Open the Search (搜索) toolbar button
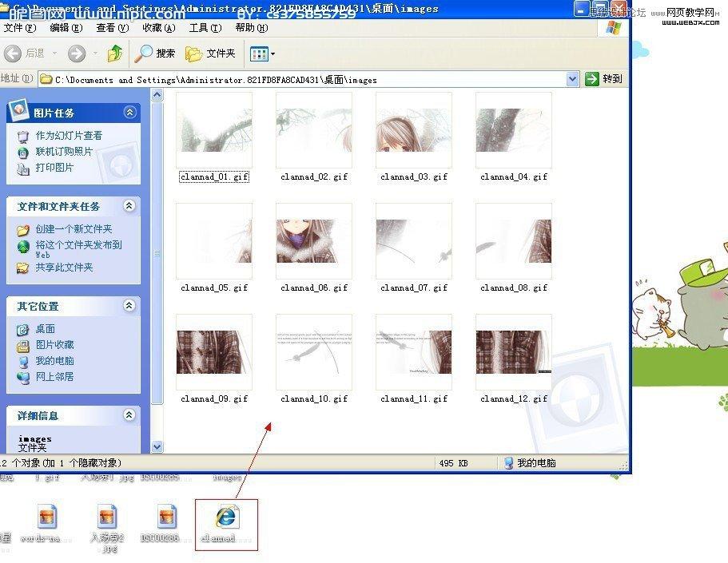Viewport: 728px width, 563px height. pyautogui.click(x=154, y=54)
